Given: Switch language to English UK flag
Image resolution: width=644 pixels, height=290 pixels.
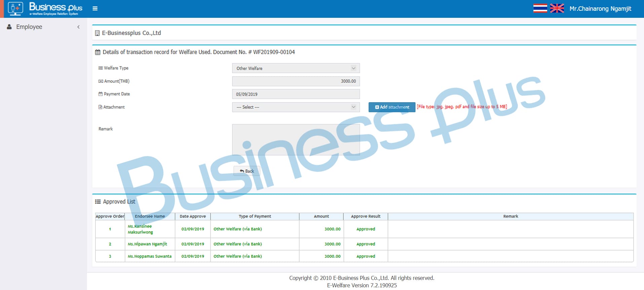Looking at the screenshot, I should pyautogui.click(x=557, y=8).
